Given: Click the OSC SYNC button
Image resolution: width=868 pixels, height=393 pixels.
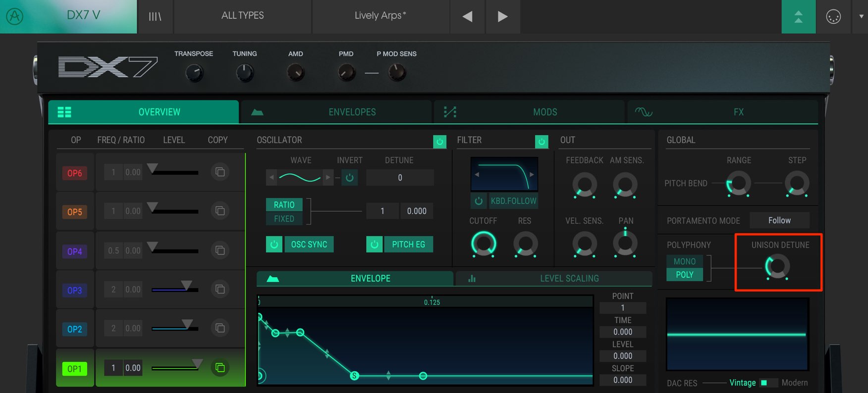Looking at the screenshot, I should tap(309, 245).
